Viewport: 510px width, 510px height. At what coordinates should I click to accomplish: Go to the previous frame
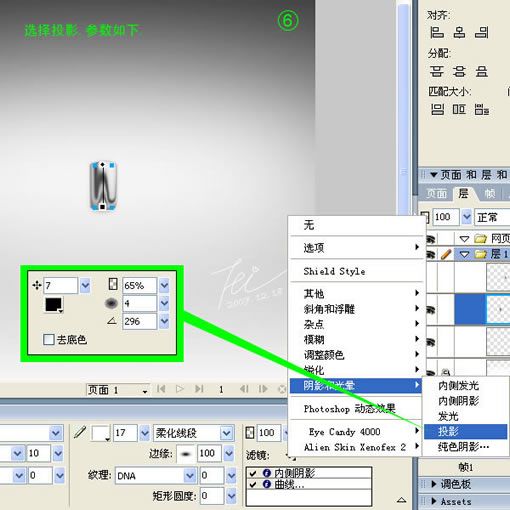click(x=244, y=389)
